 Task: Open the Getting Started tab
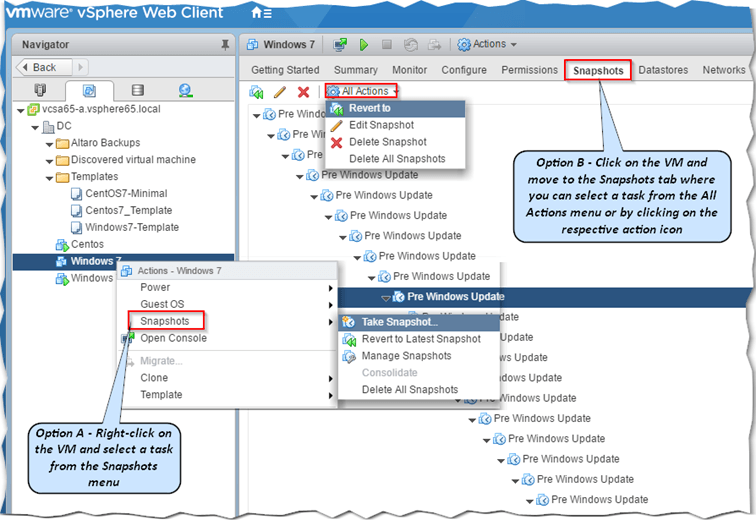pos(285,70)
